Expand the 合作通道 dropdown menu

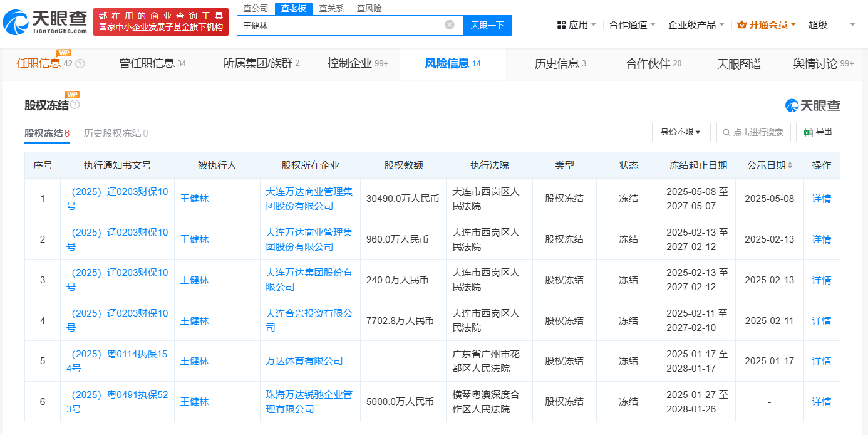click(x=633, y=25)
